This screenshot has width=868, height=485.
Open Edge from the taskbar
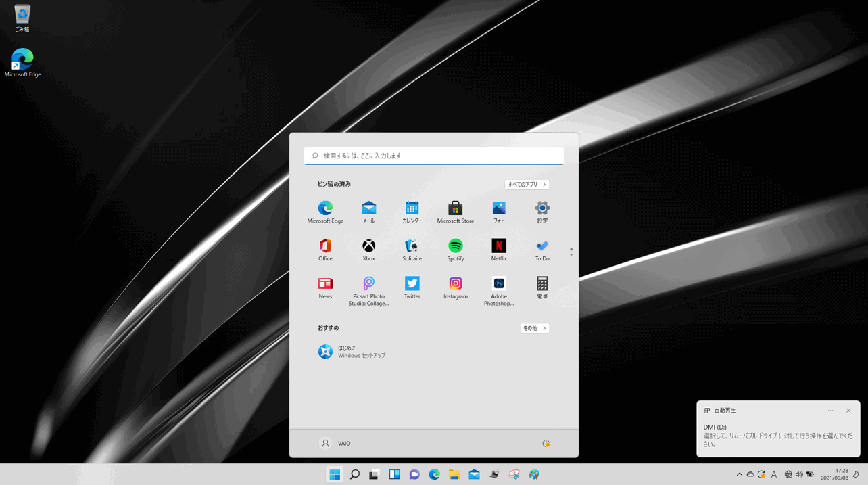point(434,474)
